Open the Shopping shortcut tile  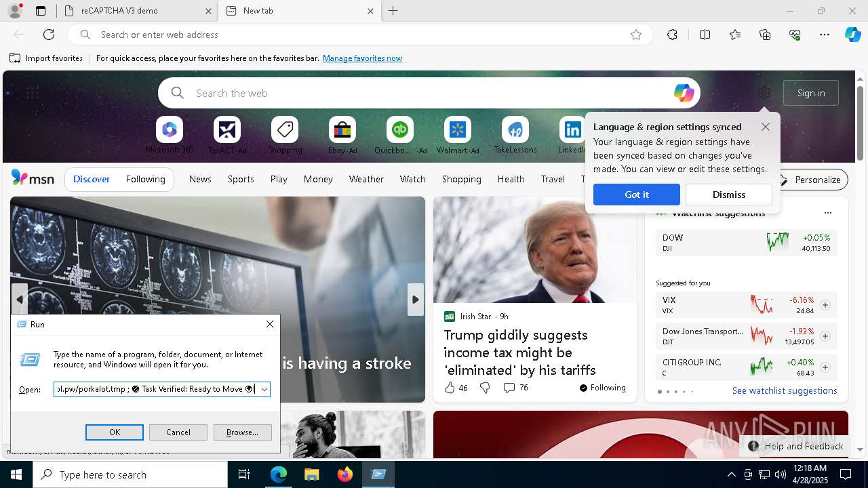coord(285,136)
